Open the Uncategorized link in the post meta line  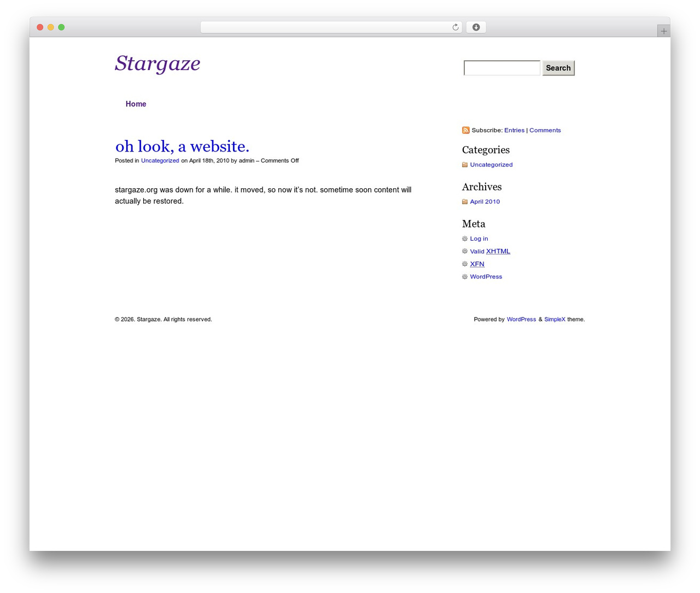pyautogui.click(x=160, y=161)
